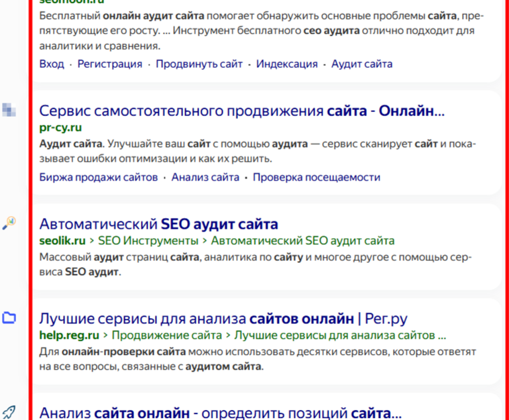Open SEO Инструменты breadcrumb link
The image size is (509, 420).
148,241
